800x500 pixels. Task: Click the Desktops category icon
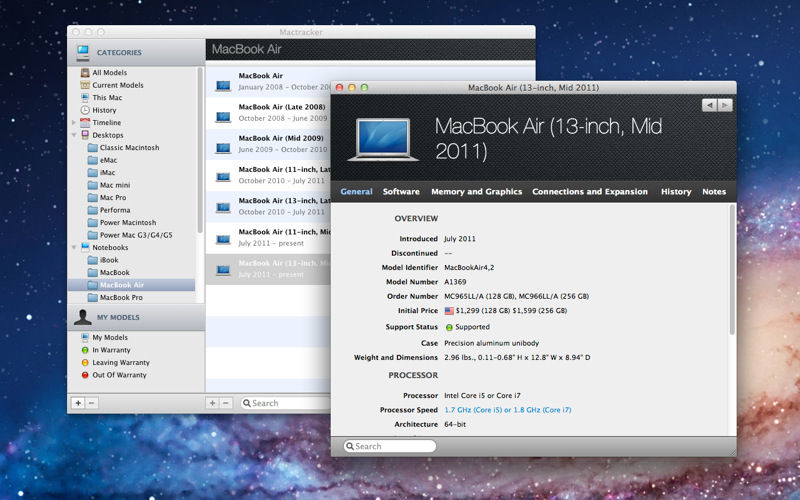[85, 135]
